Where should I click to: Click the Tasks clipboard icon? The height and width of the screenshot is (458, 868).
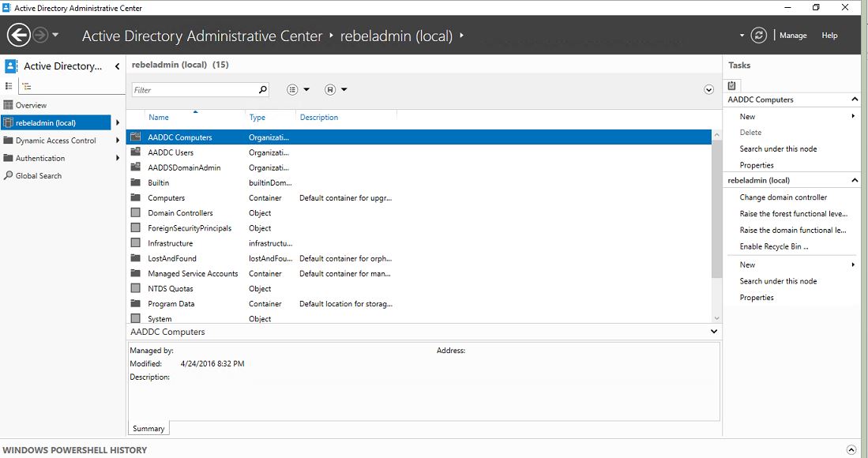point(731,84)
